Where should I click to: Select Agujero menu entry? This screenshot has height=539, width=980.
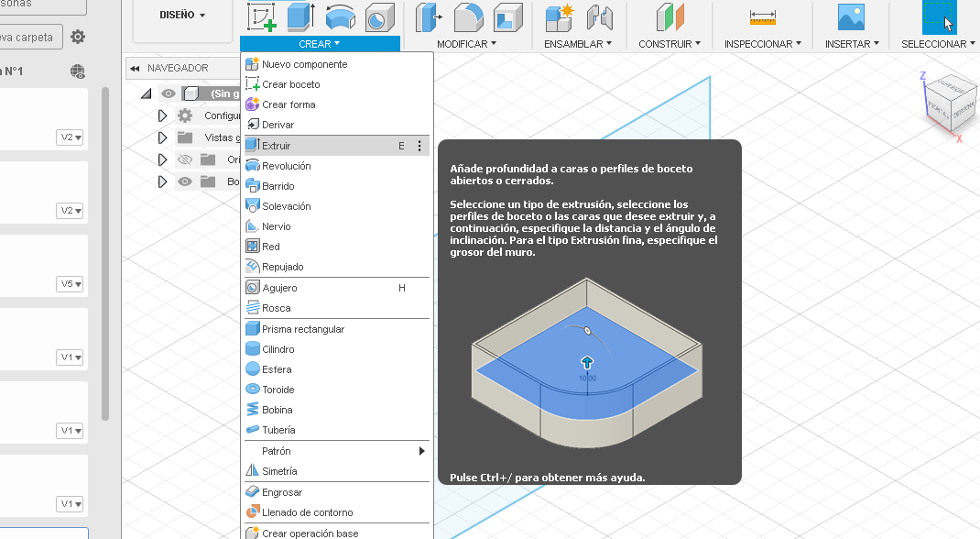click(x=336, y=288)
